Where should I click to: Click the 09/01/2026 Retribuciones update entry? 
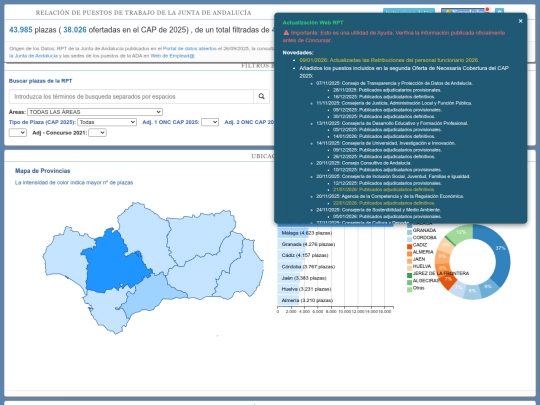(x=389, y=60)
